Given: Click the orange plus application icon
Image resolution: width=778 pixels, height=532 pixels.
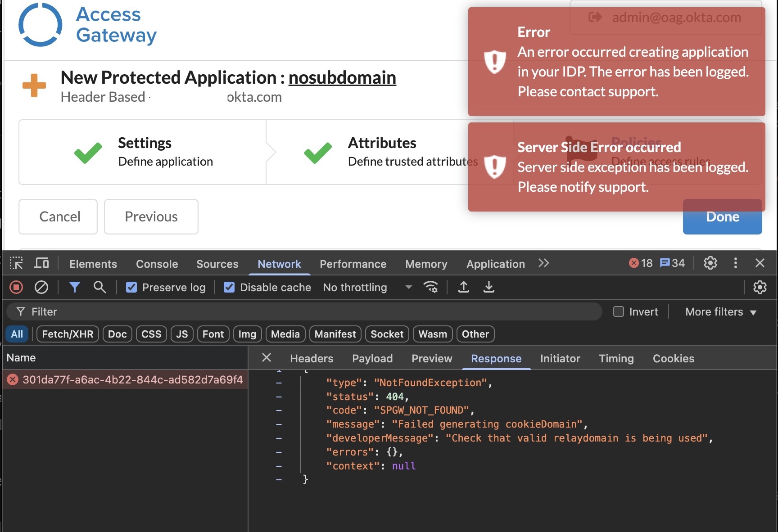Looking at the screenshot, I should point(34,86).
